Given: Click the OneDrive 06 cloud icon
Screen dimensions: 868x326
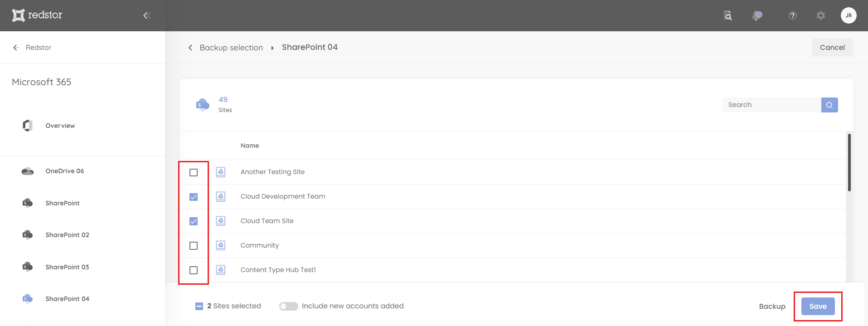Looking at the screenshot, I should (28, 171).
